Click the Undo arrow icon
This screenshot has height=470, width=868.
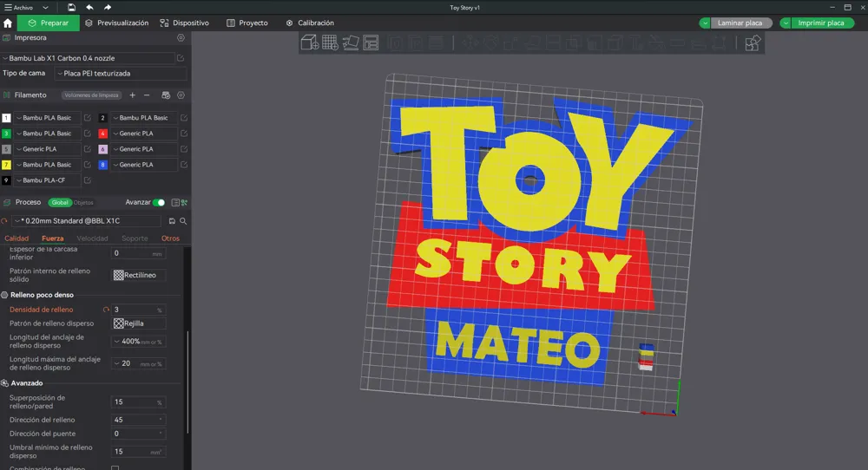click(x=89, y=7)
